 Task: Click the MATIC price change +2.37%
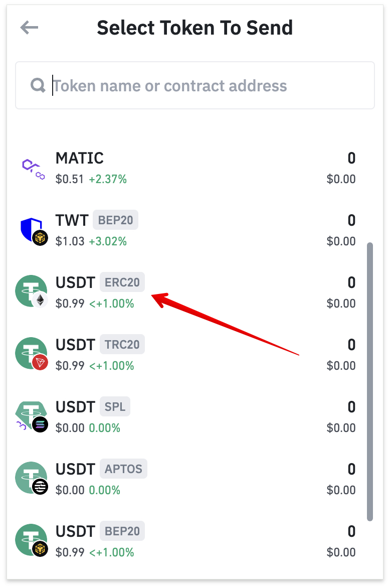(x=108, y=179)
